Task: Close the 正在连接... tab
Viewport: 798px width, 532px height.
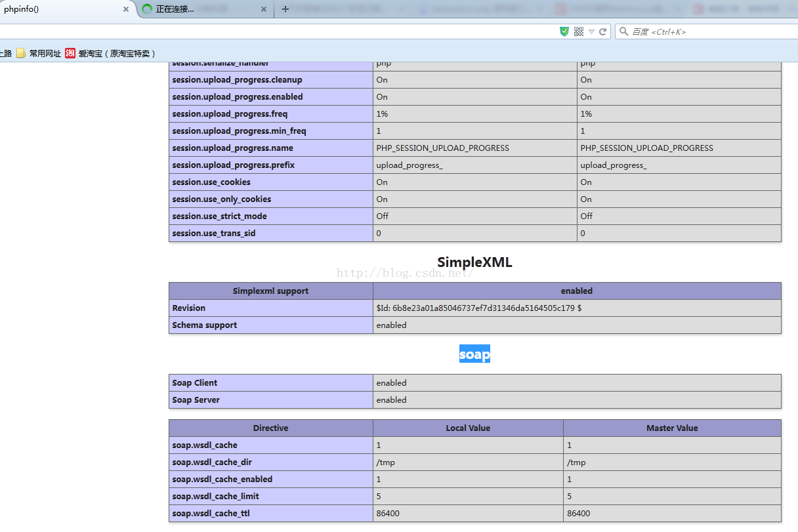Action: point(264,9)
